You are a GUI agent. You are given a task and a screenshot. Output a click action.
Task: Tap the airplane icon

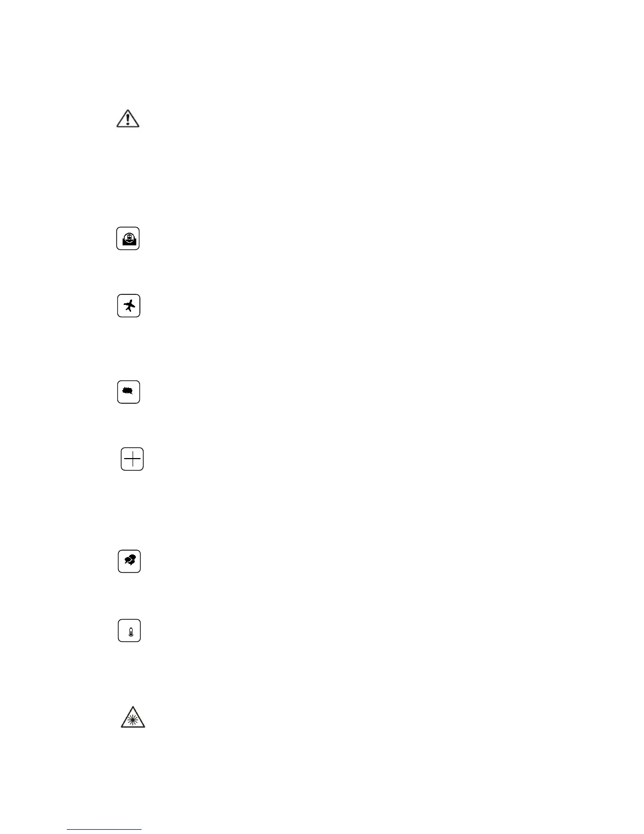(x=129, y=305)
